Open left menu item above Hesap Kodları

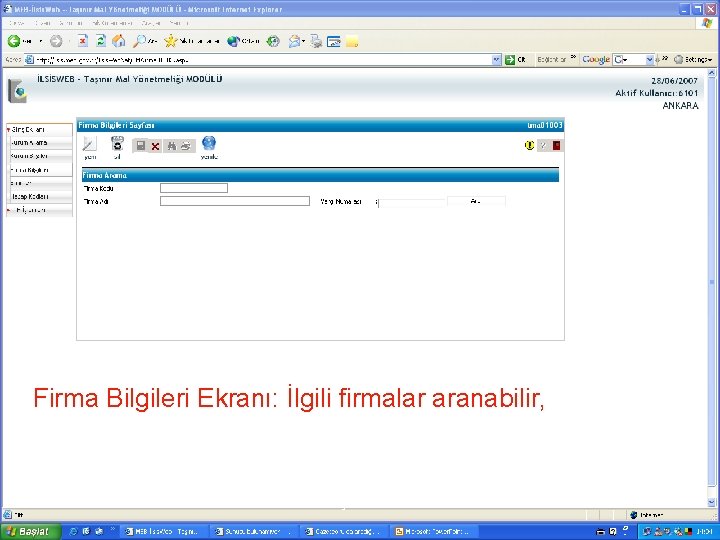pyautogui.click(x=40, y=183)
